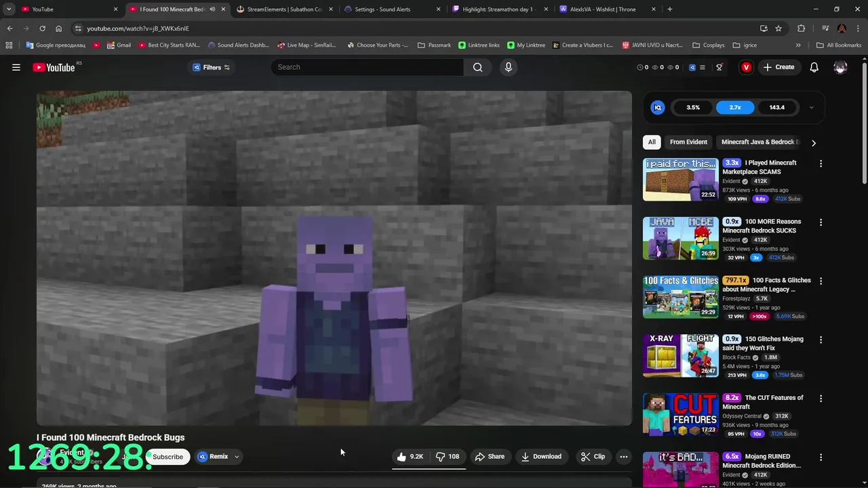Click the list lines icon beside the stats counters
Image resolution: width=868 pixels, height=488 pixels.
(703, 67)
